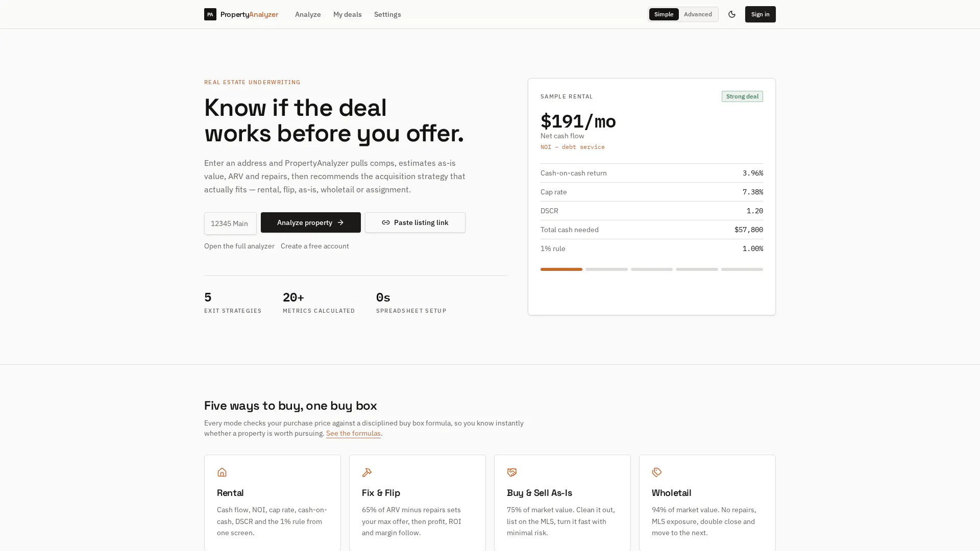Select the fourth sample carousel indicator
Viewport: 980px width, 551px height.
point(697,269)
